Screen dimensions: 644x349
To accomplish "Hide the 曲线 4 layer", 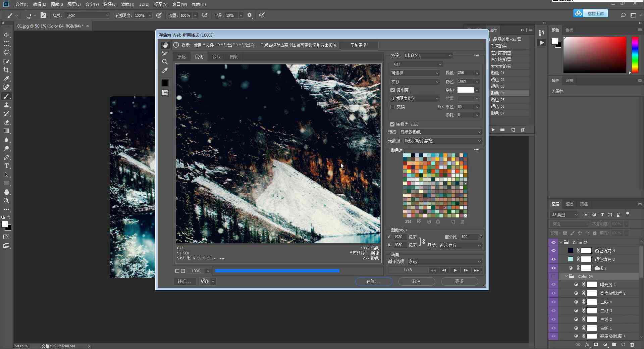I will [x=553, y=302].
